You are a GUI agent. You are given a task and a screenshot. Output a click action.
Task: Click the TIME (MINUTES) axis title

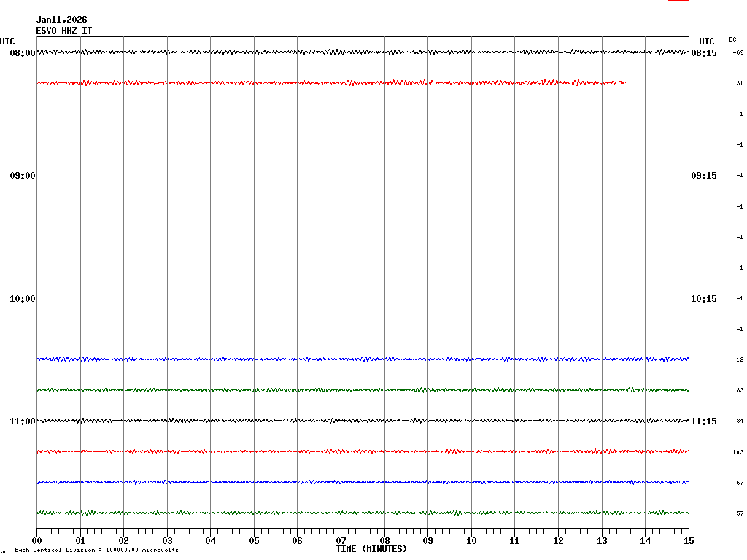[371, 549]
